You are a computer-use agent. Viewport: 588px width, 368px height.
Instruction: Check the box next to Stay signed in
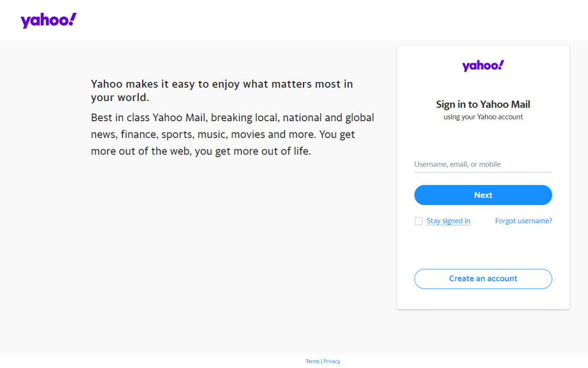tap(418, 221)
